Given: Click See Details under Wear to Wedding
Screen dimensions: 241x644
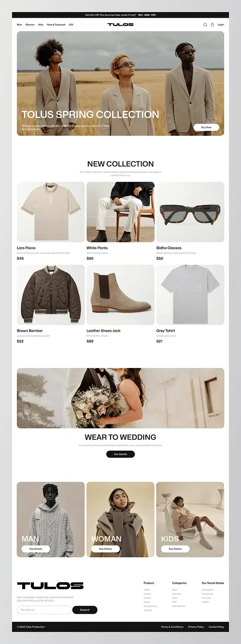Looking at the screenshot, I should (120, 454).
